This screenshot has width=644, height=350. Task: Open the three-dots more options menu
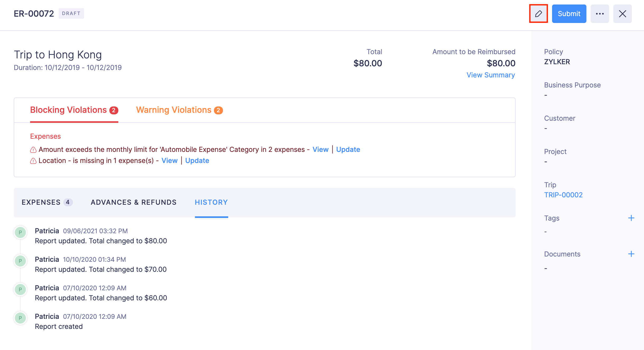tap(600, 14)
